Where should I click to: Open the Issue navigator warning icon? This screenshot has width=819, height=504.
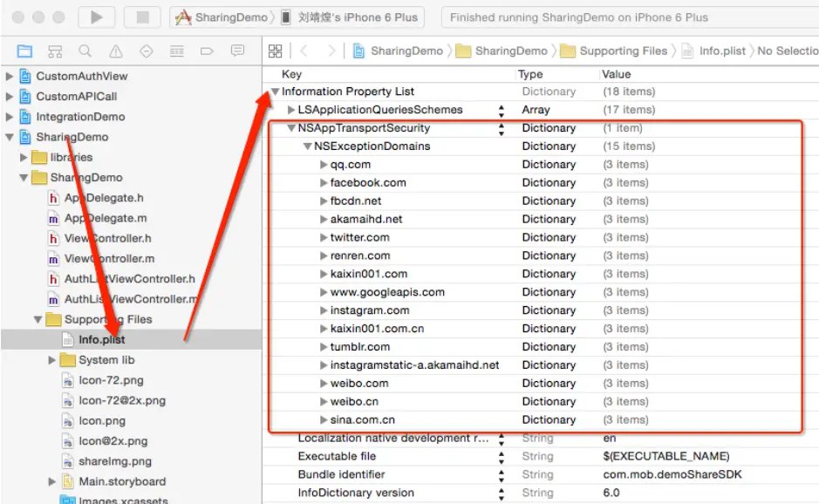[x=115, y=51]
